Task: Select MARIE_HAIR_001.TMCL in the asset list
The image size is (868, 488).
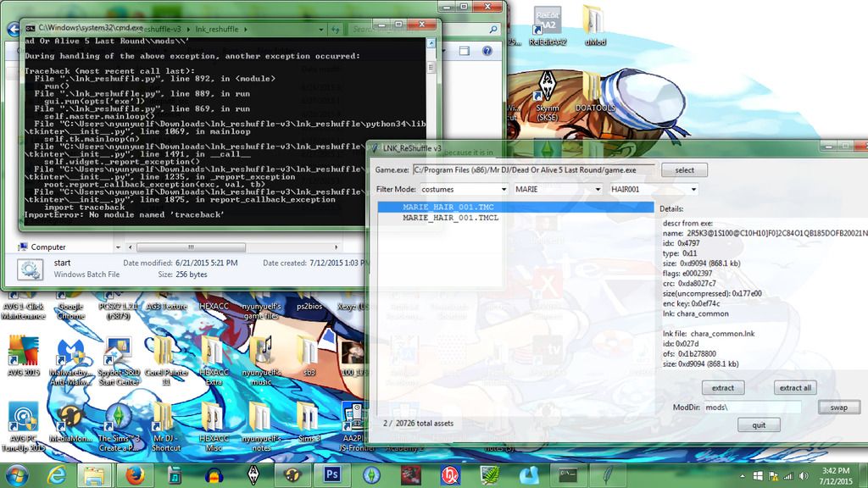Action: click(x=451, y=218)
